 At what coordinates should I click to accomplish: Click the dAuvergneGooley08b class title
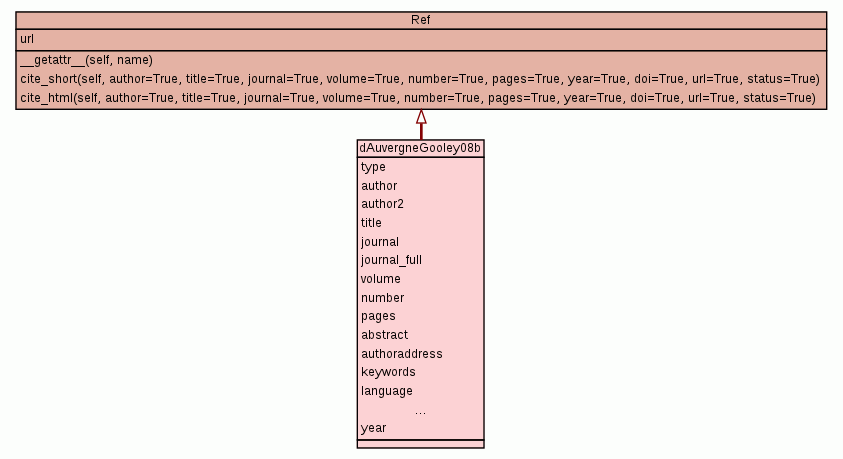[x=420, y=148]
